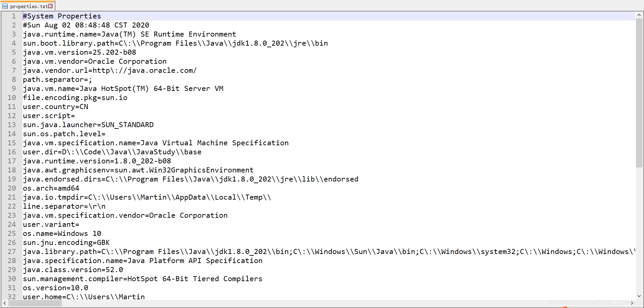
Task: Click the os.name=Windows 10 line
Action: (62, 234)
